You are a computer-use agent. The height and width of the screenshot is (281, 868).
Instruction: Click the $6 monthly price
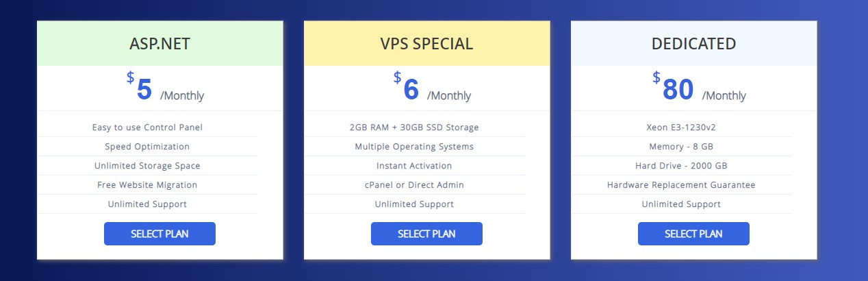[x=432, y=88]
